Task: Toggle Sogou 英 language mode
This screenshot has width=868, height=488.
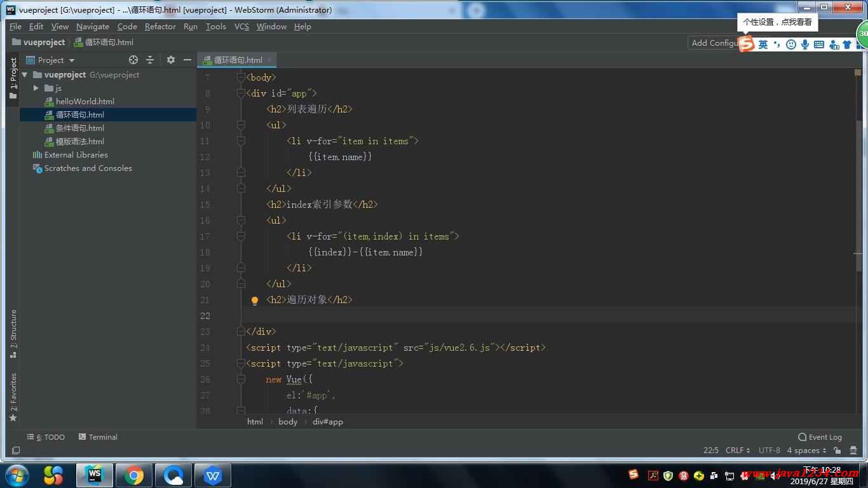Action: click(763, 44)
